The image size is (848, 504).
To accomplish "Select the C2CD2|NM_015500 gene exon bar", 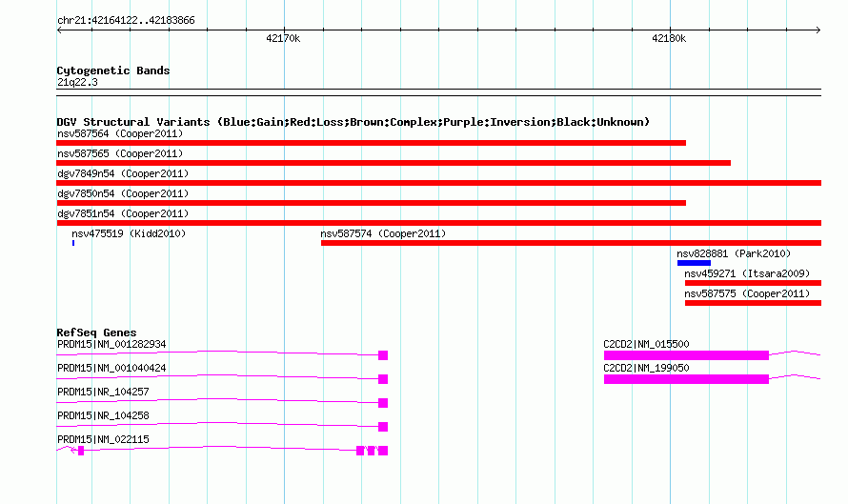I will pos(686,355).
